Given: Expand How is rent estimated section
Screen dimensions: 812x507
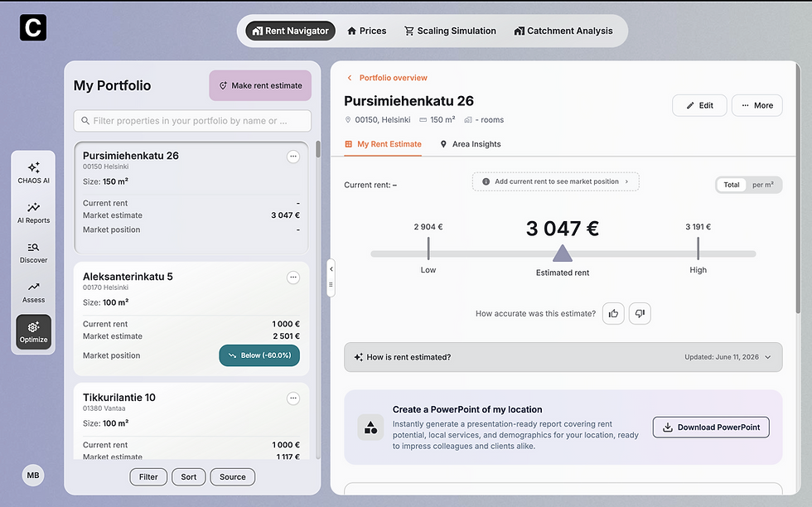Looking at the screenshot, I should pyautogui.click(x=563, y=357).
